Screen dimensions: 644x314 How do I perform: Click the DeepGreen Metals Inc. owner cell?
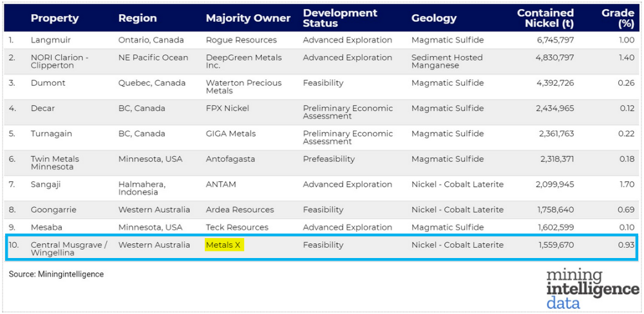tap(243, 61)
